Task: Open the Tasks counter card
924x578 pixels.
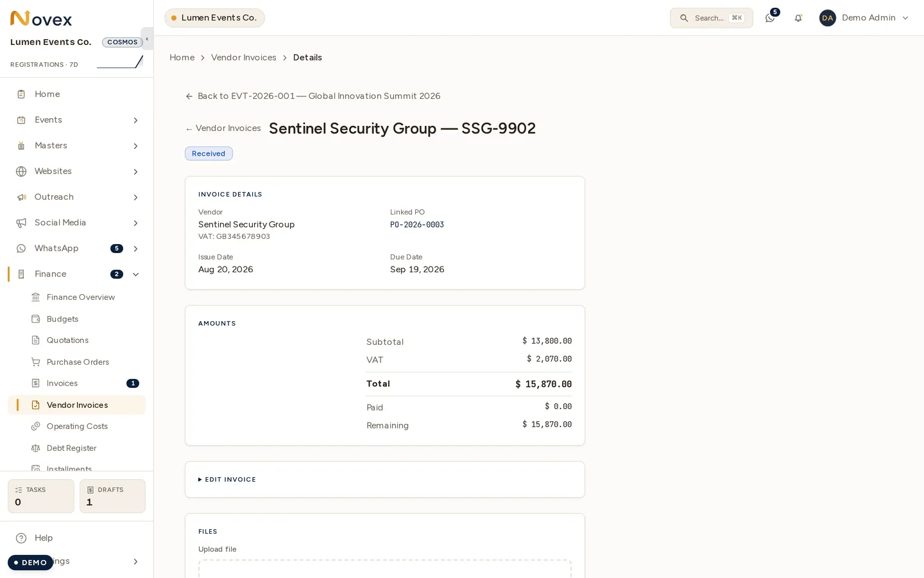Action: [41, 496]
